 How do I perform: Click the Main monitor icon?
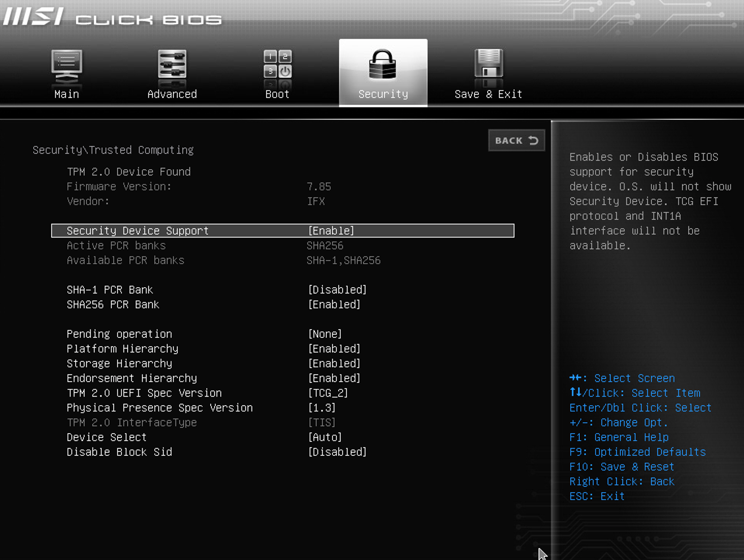tap(66, 67)
